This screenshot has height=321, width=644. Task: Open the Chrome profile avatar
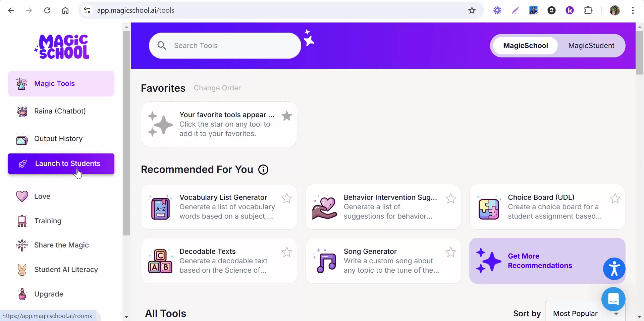[x=615, y=10]
